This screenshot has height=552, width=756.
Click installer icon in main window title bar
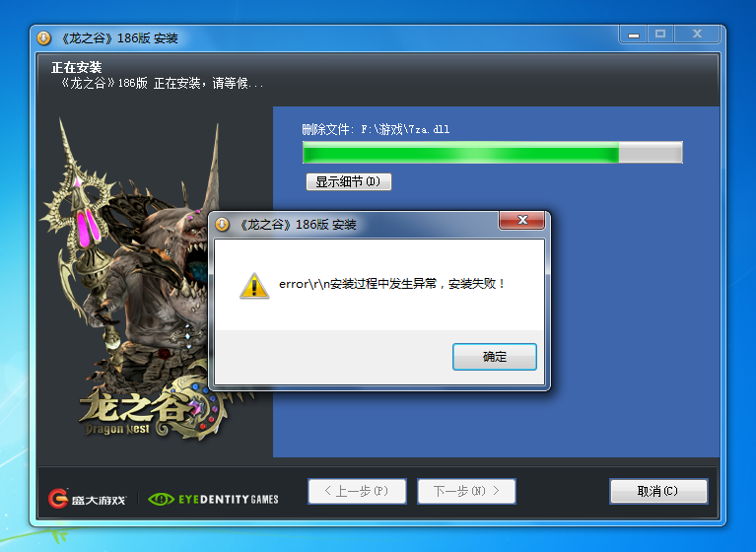pyautogui.click(x=44, y=38)
